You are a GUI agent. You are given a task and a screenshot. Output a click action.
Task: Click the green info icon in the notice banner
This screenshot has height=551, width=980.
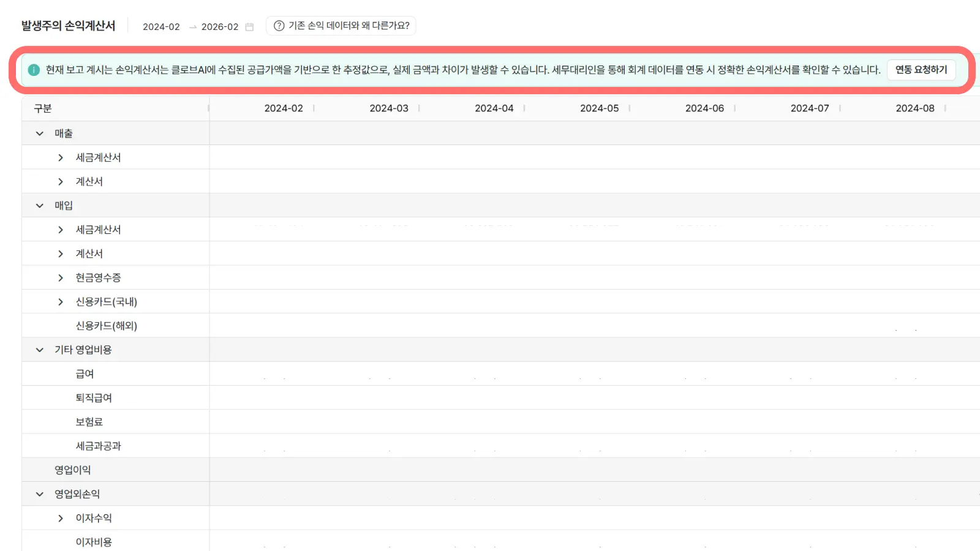(34, 70)
